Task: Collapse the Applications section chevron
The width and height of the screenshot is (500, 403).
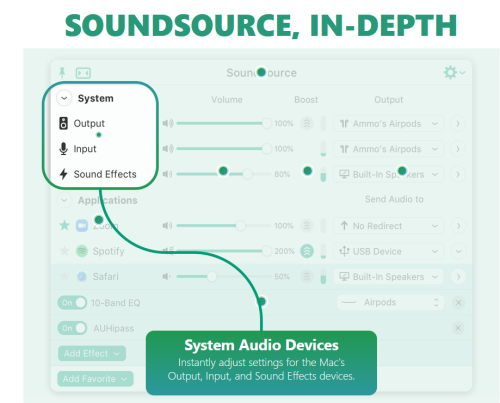Action: pos(64,200)
